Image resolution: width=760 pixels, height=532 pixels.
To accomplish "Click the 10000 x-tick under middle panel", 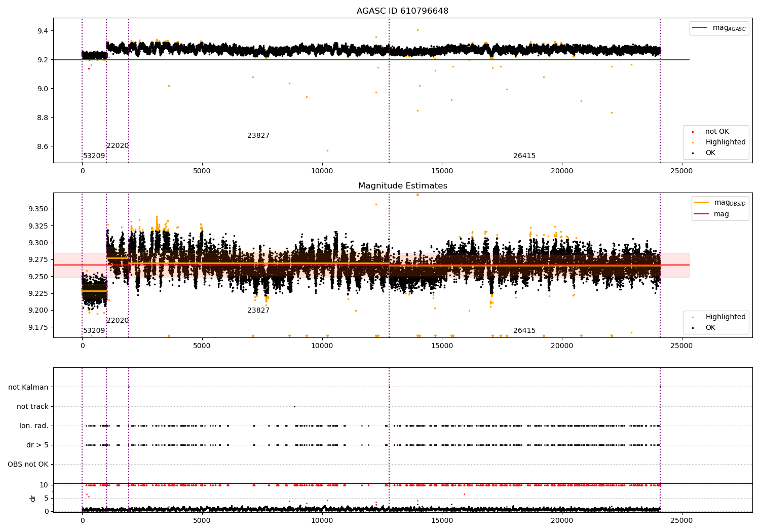I will point(322,346).
